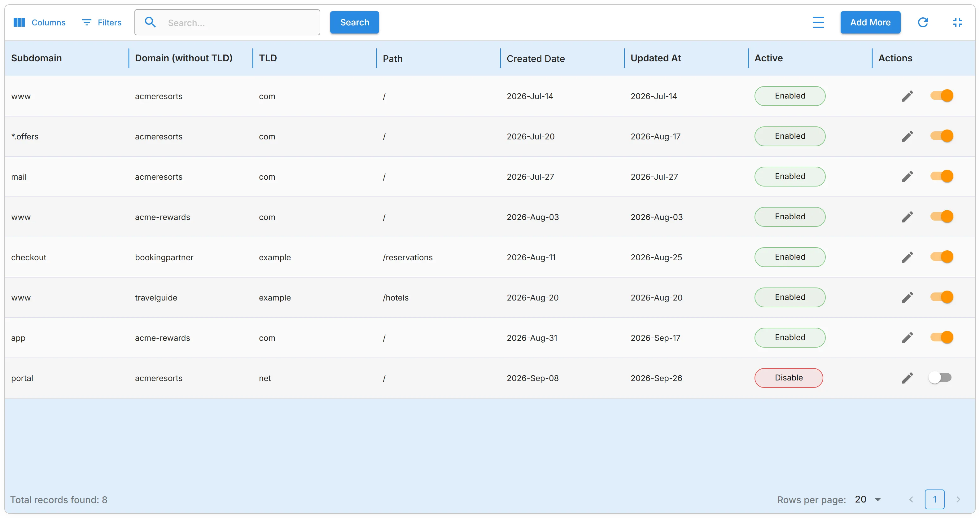Click the /reservations path cell
The height and width of the screenshot is (518, 980).
407,257
